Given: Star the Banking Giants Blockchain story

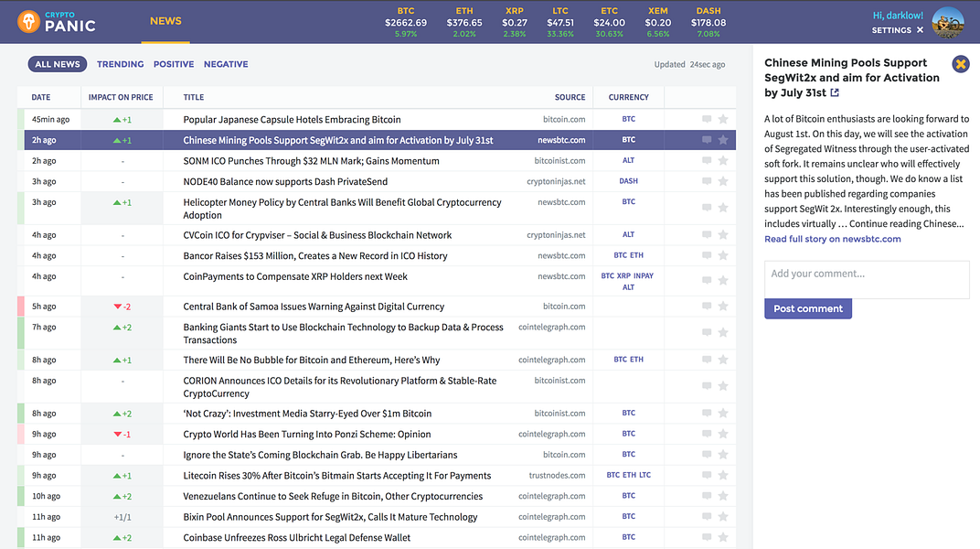Looking at the screenshot, I should 723,333.
